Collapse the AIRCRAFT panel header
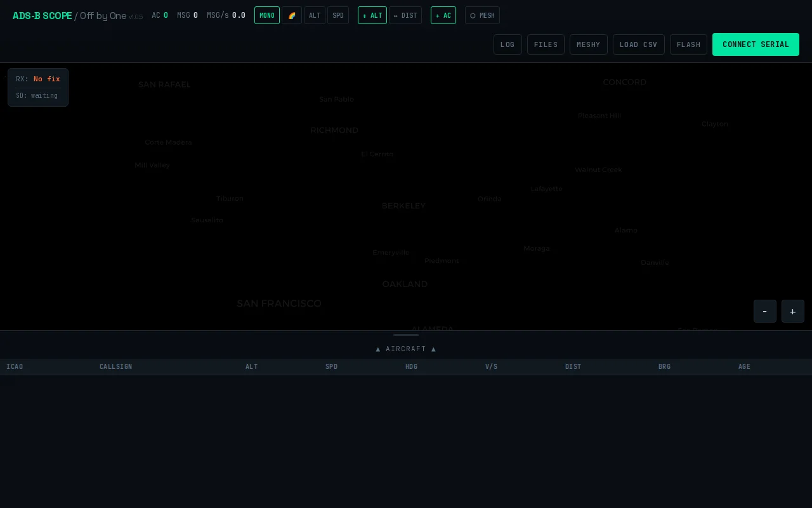 coord(406,349)
